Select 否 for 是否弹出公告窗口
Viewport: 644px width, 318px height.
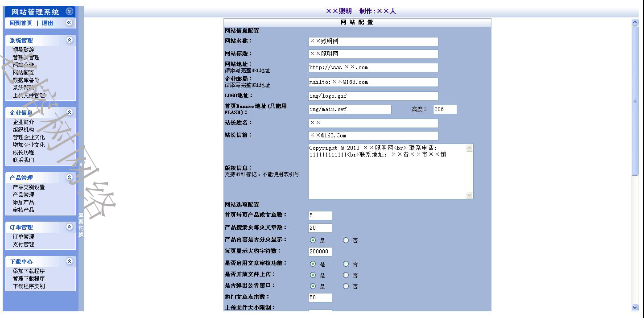pos(346,286)
